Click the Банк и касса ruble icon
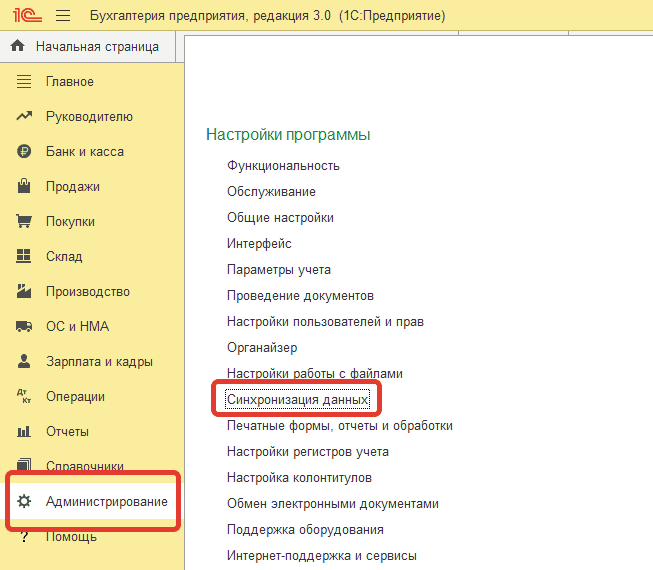653x570 pixels. coord(24,151)
